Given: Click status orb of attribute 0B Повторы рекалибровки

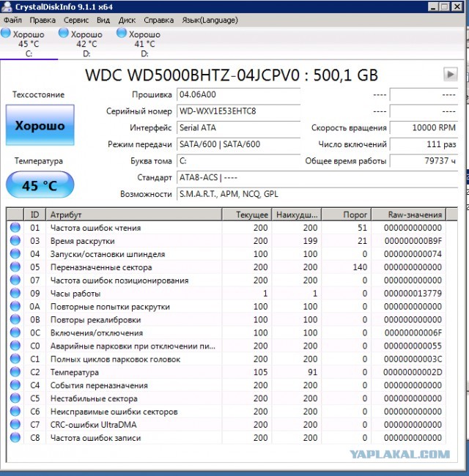Looking at the screenshot, I should tap(15, 319).
